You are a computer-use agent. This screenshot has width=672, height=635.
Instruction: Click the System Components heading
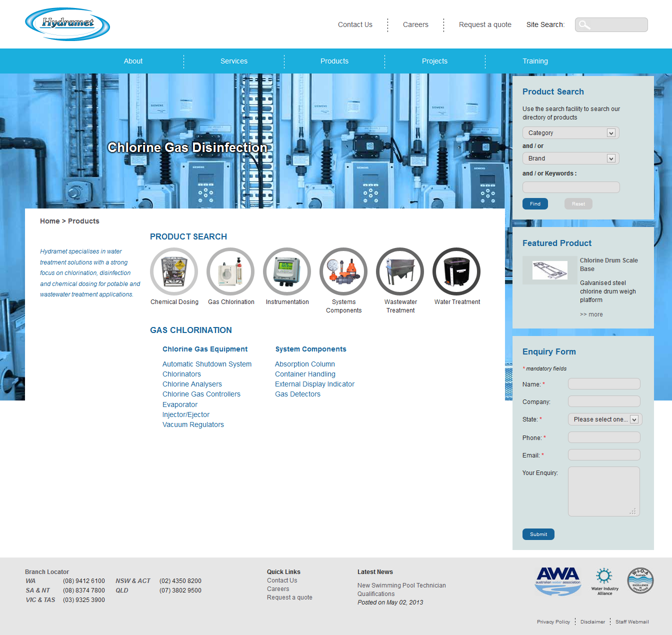310,349
